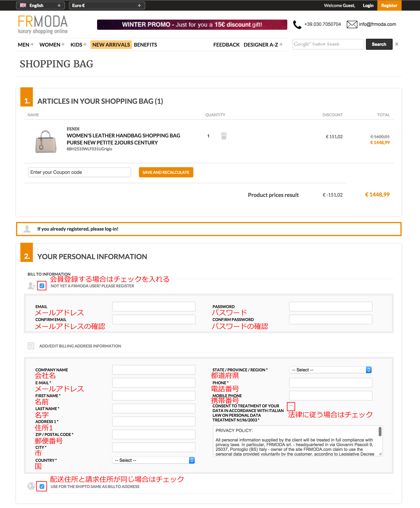The width and height of the screenshot is (420, 508).
Task: Click the ZIP / POSTAL CODE field
Action: click(154, 434)
